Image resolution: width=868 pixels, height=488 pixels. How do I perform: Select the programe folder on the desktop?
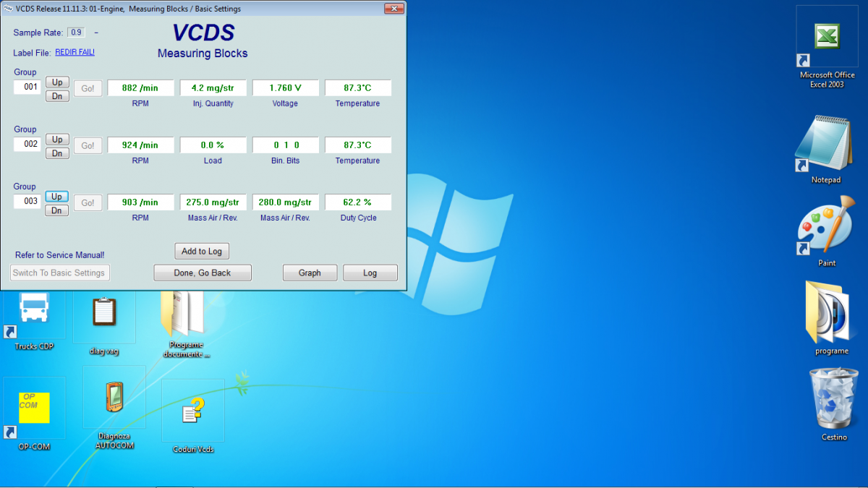tap(831, 318)
